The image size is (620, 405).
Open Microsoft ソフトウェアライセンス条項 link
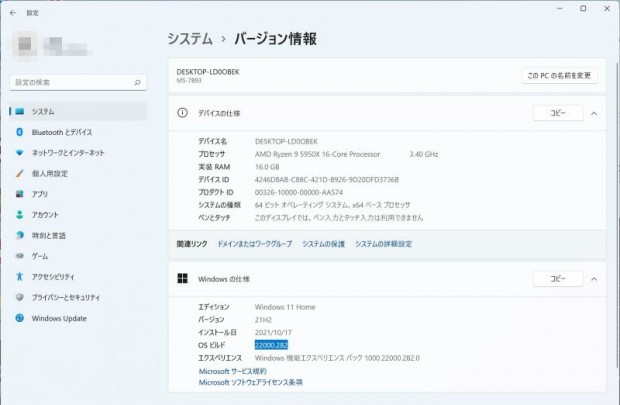(250, 382)
